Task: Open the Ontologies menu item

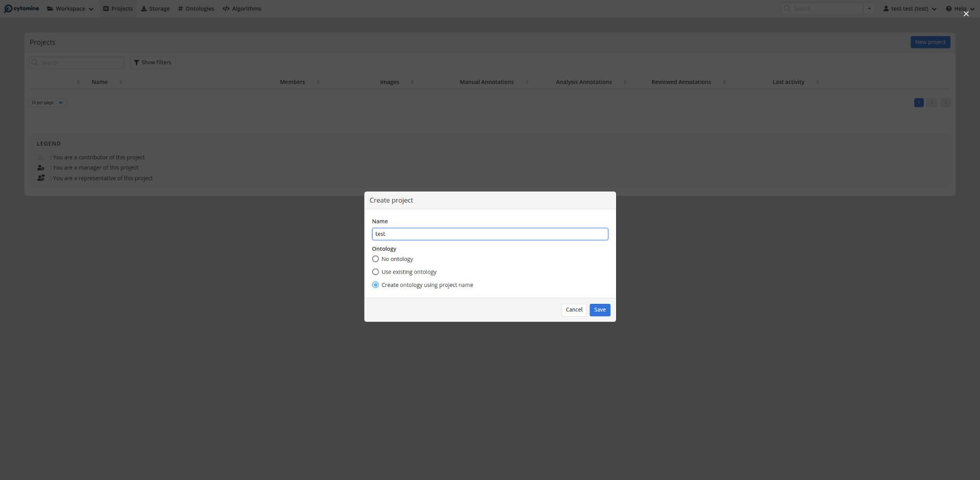Action: (x=195, y=8)
